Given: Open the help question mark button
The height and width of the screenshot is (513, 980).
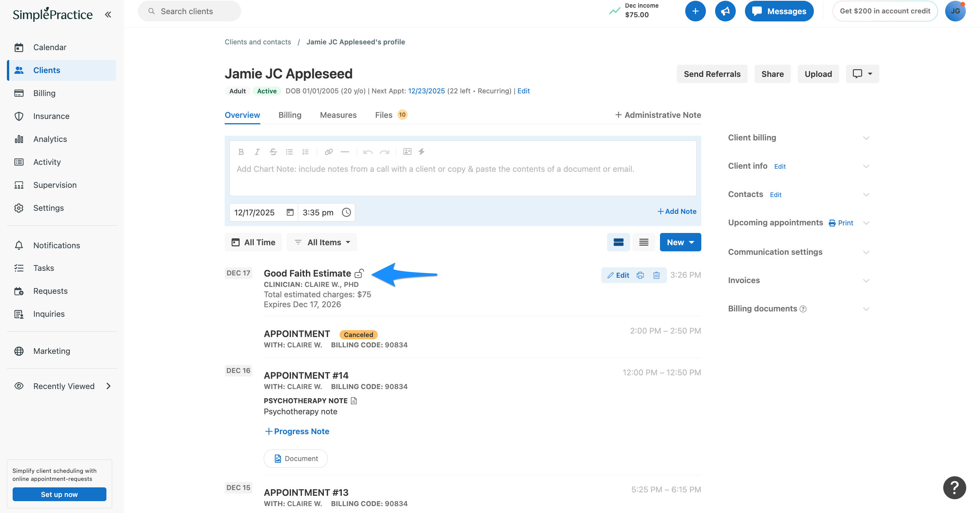Looking at the screenshot, I should (x=954, y=487).
